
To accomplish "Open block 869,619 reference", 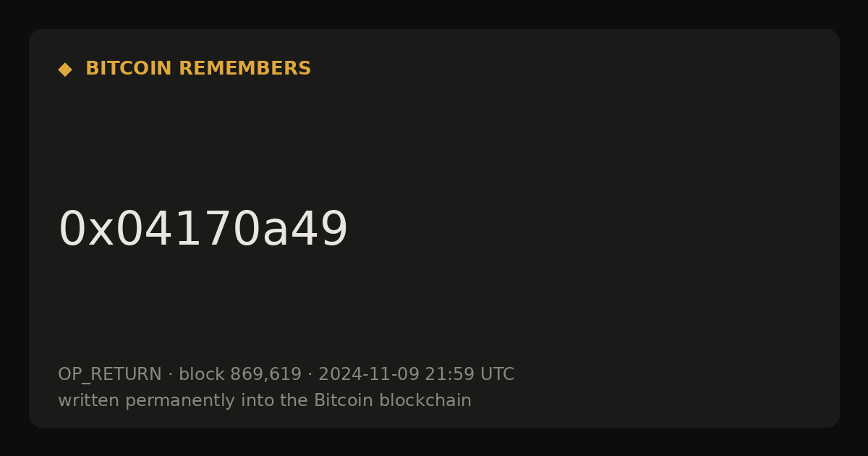I will [240, 374].
